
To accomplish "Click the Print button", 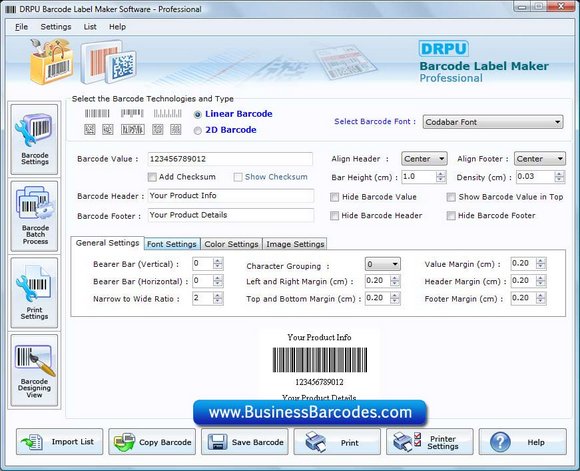I will point(337,442).
